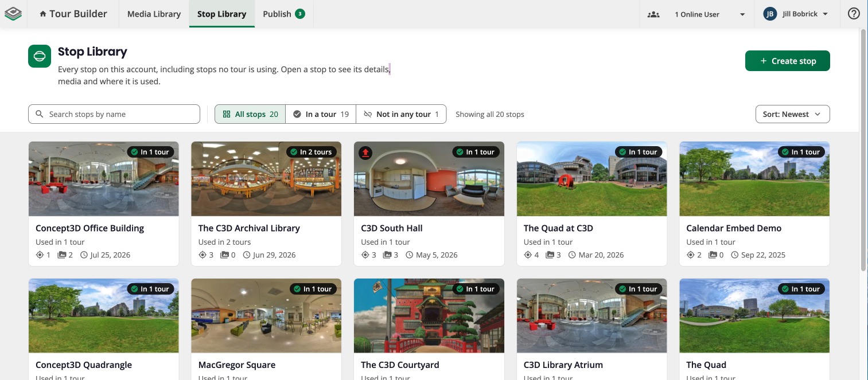Image resolution: width=868 pixels, height=380 pixels.
Task: Go to the Tour Builder tab
Action: click(x=73, y=14)
